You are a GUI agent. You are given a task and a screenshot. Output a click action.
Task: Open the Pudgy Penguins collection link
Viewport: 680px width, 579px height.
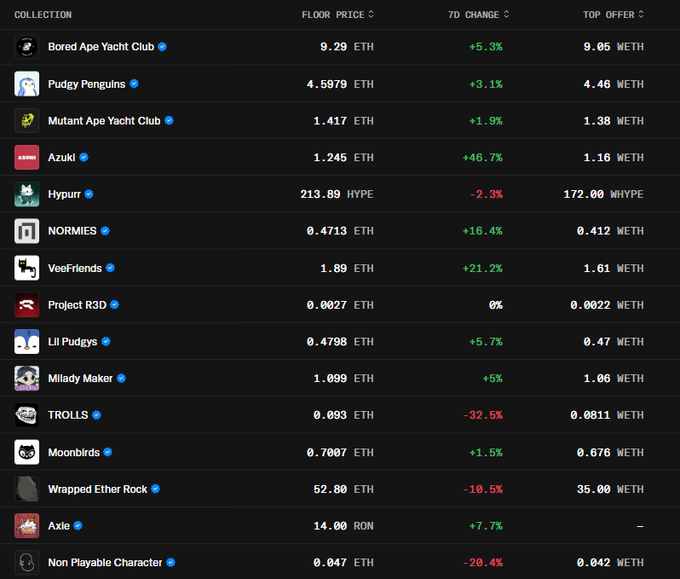click(x=87, y=84)
